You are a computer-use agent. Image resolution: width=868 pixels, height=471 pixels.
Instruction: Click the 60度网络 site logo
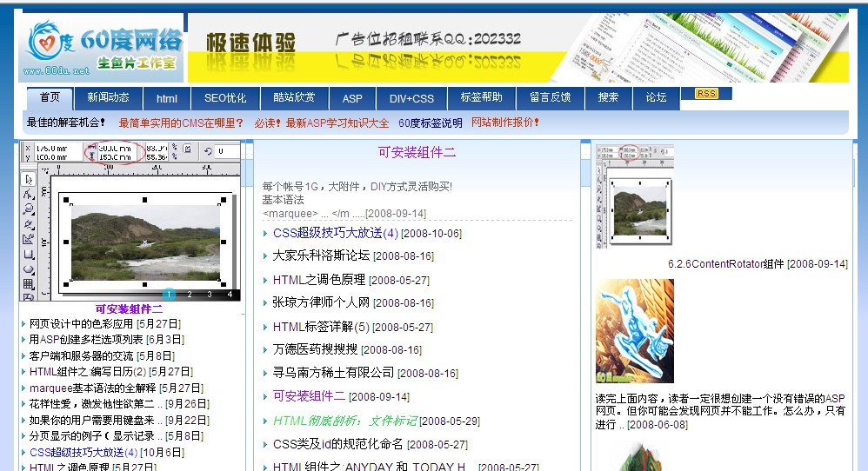[x=101, y=49]
